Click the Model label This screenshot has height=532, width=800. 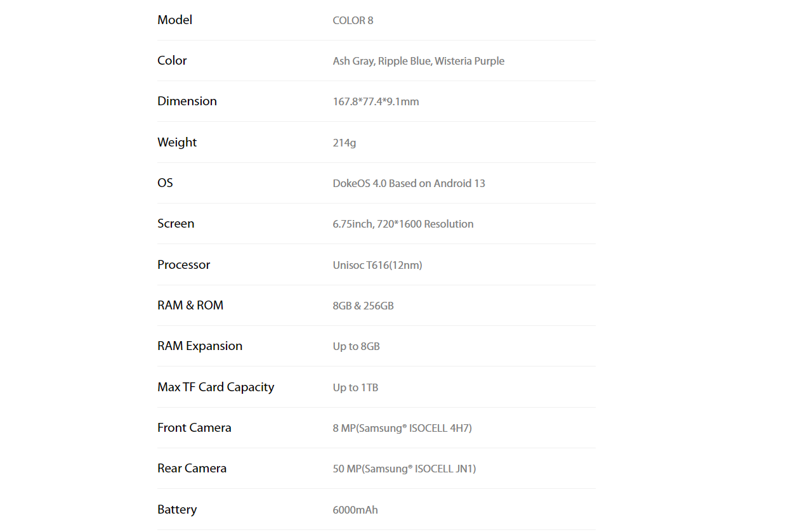[174, 20]
